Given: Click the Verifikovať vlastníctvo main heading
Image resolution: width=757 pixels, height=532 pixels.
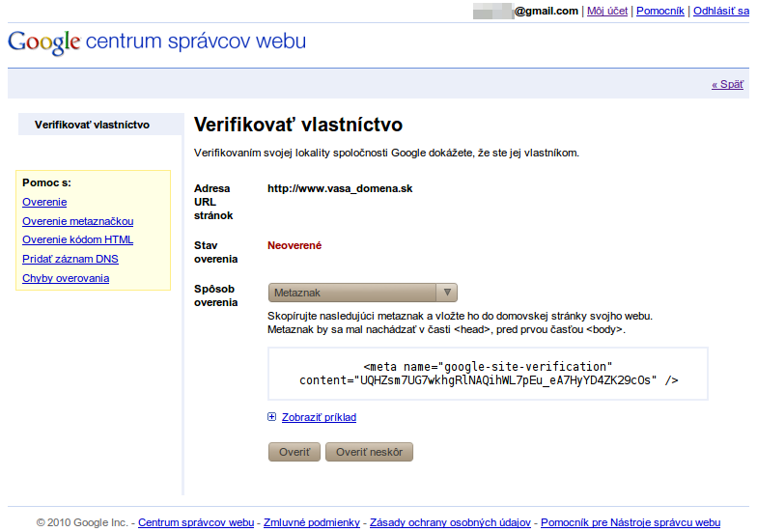Looking at the screenshot, I should click(298, 125).
